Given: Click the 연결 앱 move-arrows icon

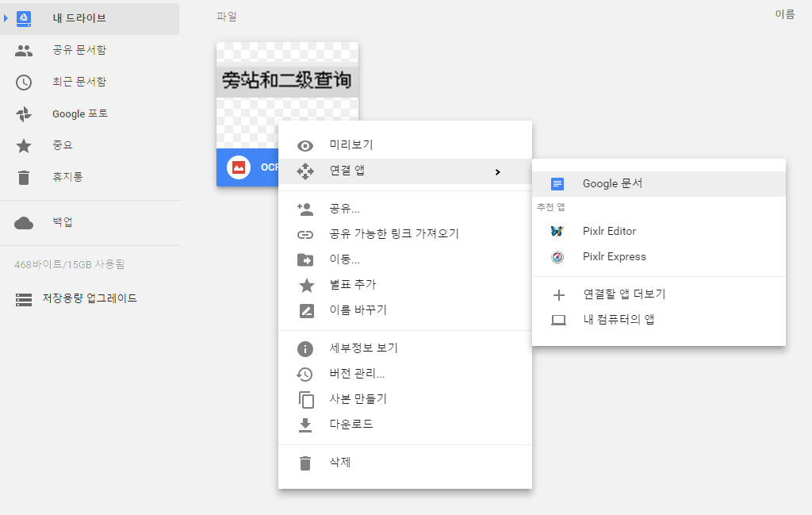Looking at the screenshot, I should pos(305,171).
